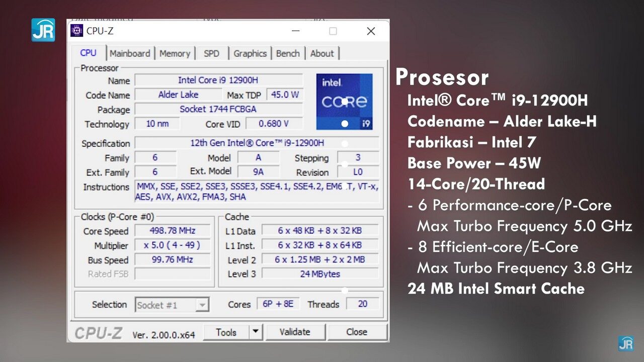The height and width of the screenshot is (362, 644).
Task: Click the JR watermark in the bottom-right corner
Action: coord(627,344)
